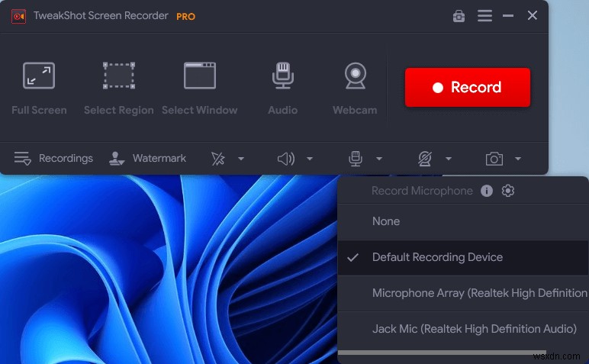Image resolution: width=589 pixels, height=364 pixels.
Task: Click the TweakShot app logo icon
Action: tap(18, 16)
